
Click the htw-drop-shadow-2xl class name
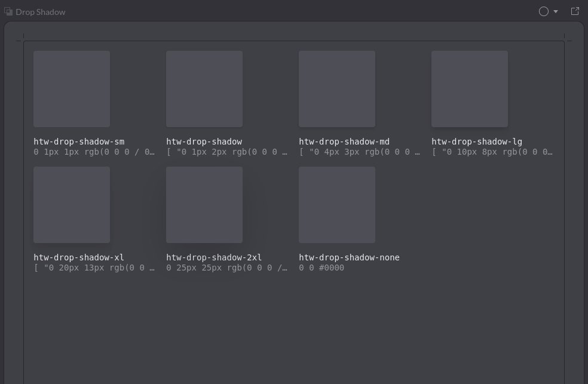point(214,257)
